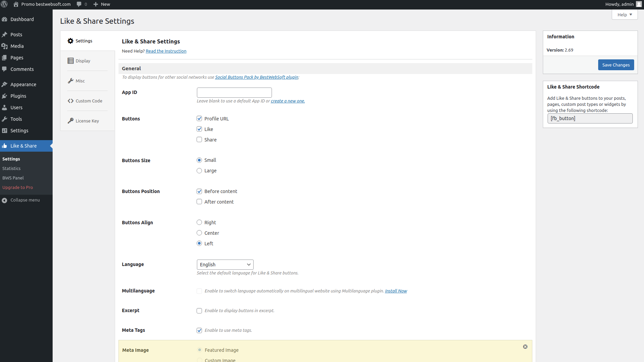Image resolution: width=644 pixels, height=362 pixels.
Task: Align buttons to the Right
Action: [199, 223]
